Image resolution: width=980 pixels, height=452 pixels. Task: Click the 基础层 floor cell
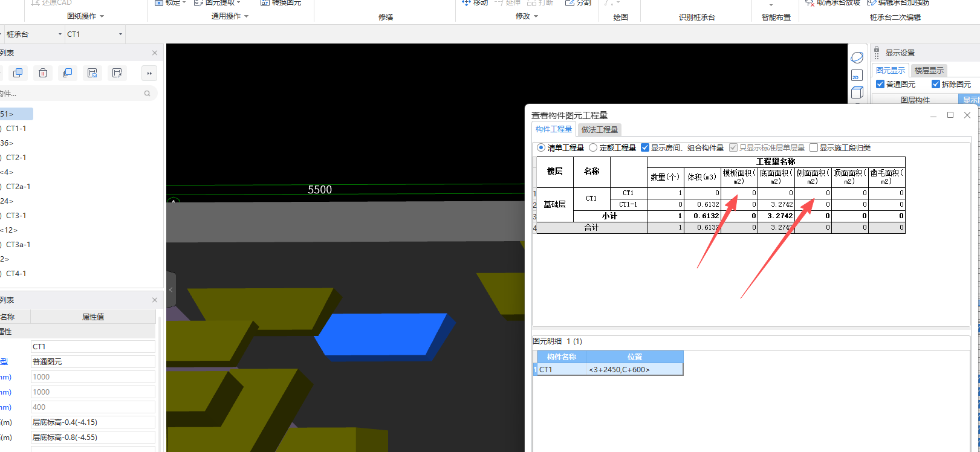click(x=555, y=204)
